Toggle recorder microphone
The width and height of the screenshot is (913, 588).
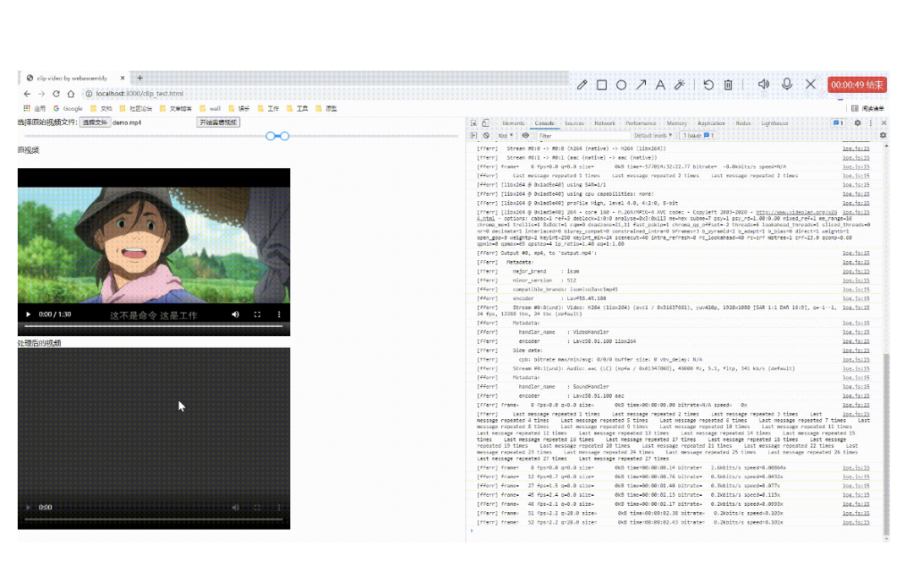[787, 84]
